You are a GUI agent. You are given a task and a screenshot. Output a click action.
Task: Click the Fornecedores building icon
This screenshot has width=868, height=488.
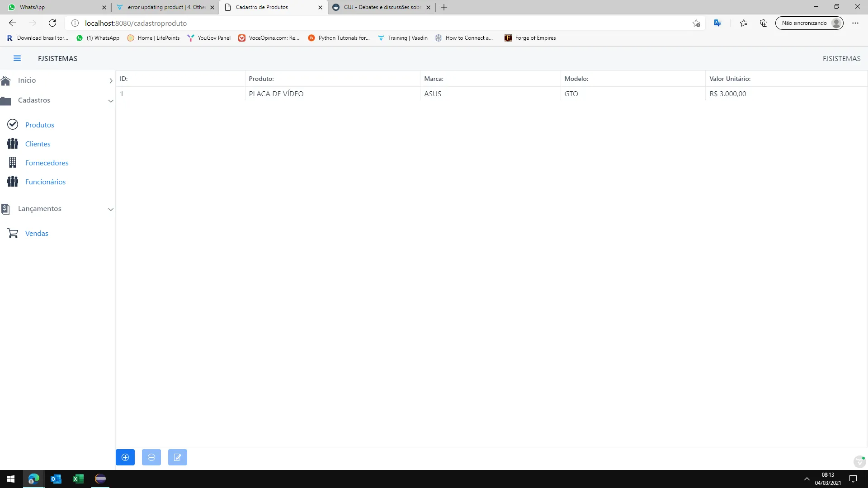tap(13, 162)
